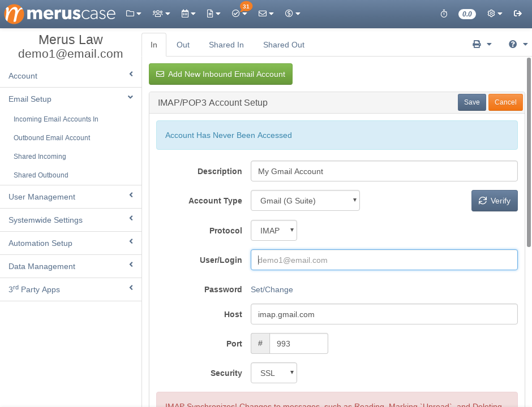
Task: Collapse the Email Setup sidebar section
Action: tap(71, 99)
